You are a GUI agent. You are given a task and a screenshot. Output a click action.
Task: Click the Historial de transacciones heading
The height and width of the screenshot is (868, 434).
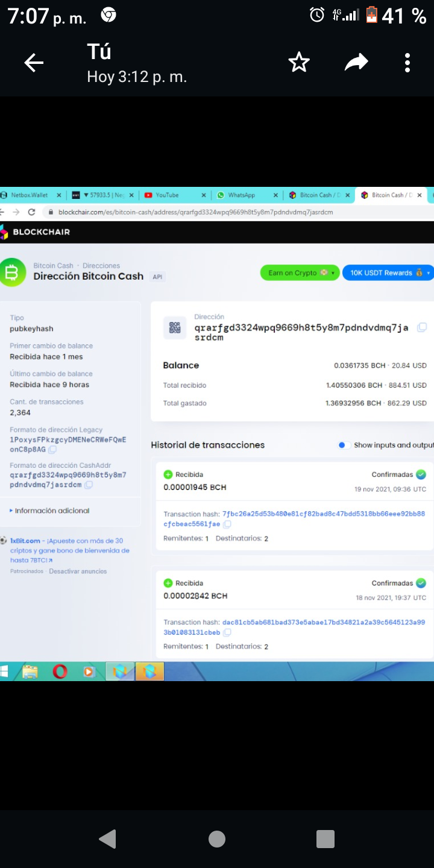208,445
